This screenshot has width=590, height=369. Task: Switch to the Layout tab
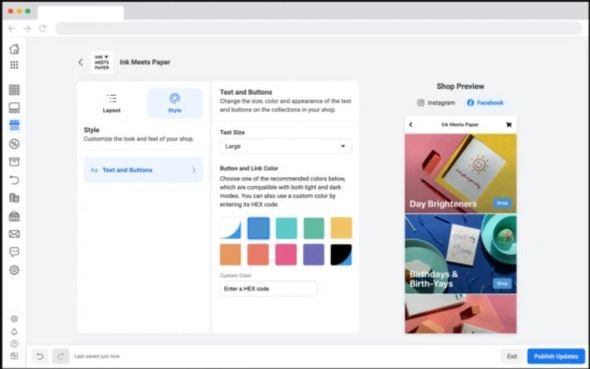(111, 103)
